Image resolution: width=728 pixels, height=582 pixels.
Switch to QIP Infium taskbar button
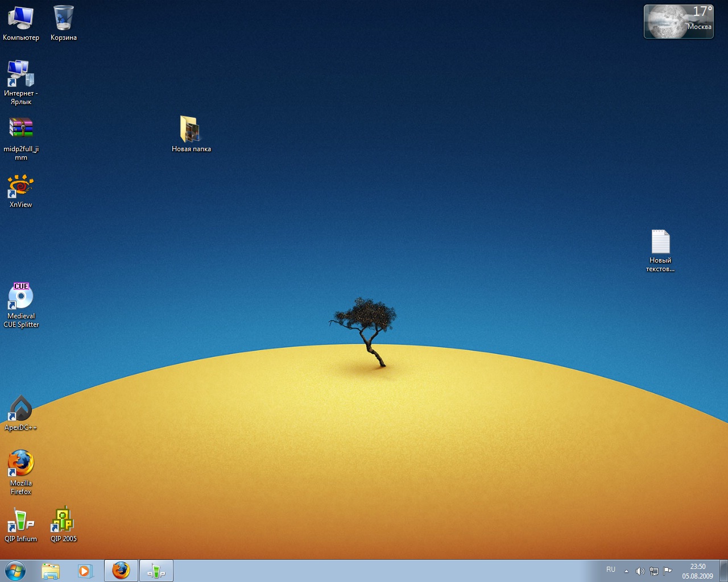point(156,571)
